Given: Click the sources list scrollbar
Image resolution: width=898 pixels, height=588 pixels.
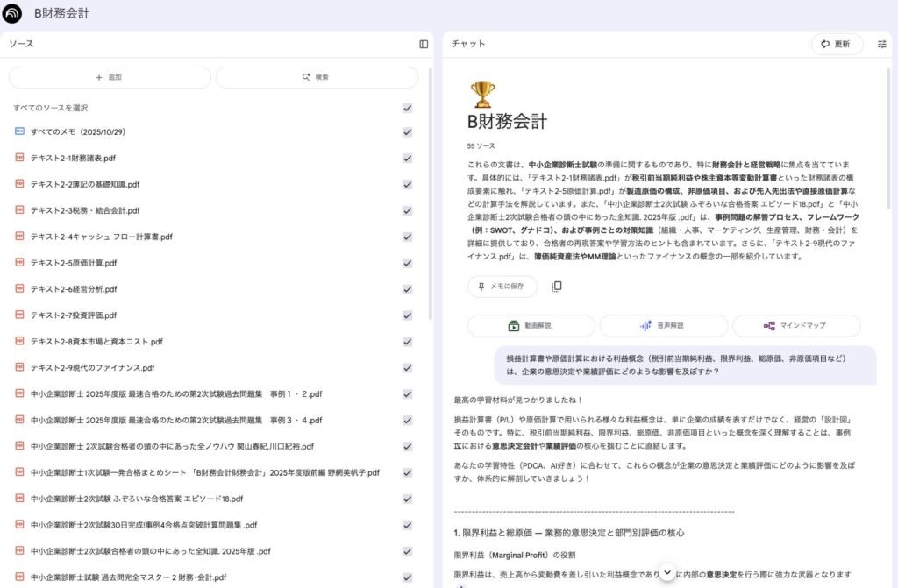Looking at the screenshot, I should click(x=430, y=193).
